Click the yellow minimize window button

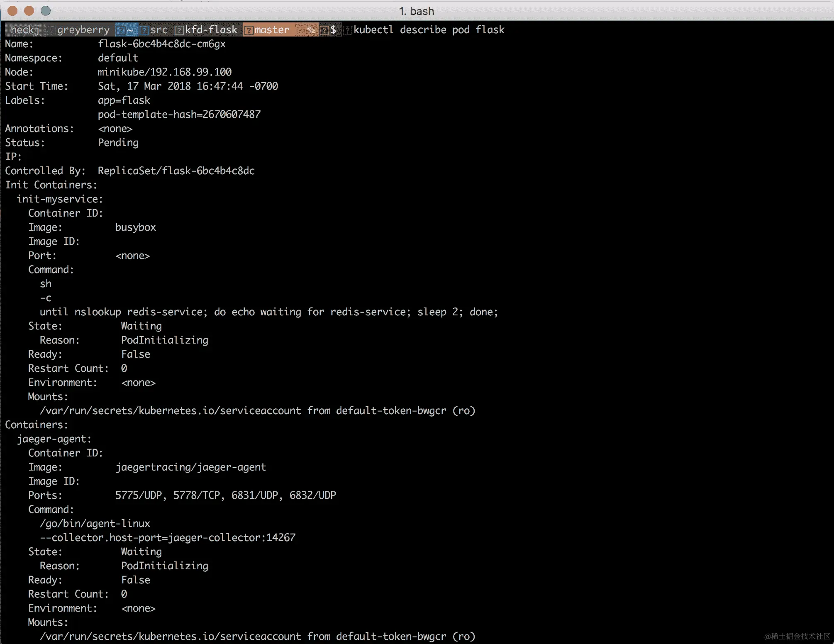point(29,11)
